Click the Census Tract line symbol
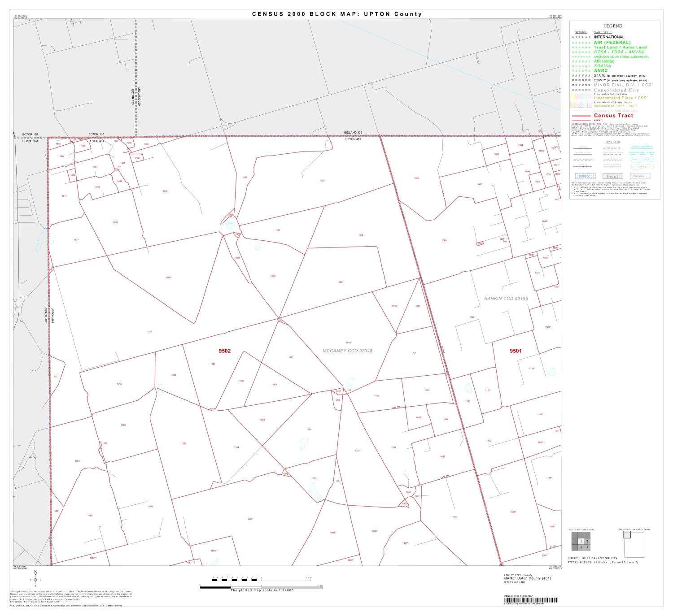The image size is (673, 616). 580,116
